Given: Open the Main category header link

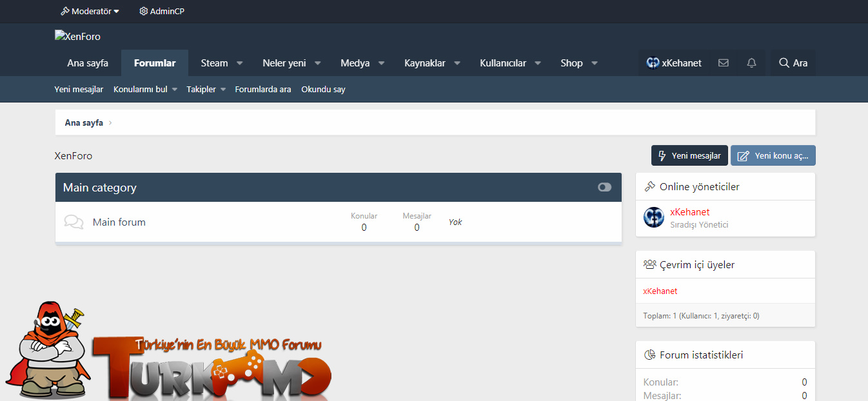Looking at the screenshot, I should pos(100,188).
